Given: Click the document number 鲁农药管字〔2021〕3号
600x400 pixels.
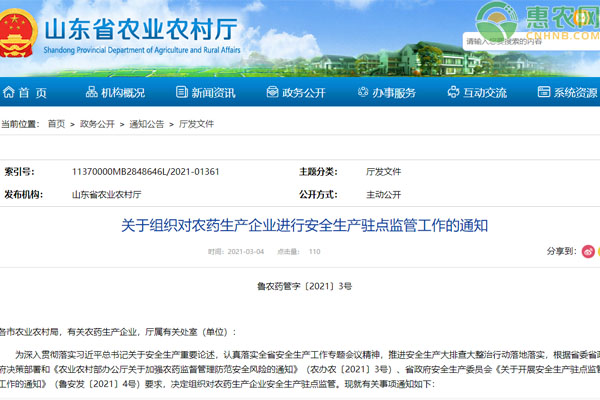Looking at the screenshot, I should point(304,286).
